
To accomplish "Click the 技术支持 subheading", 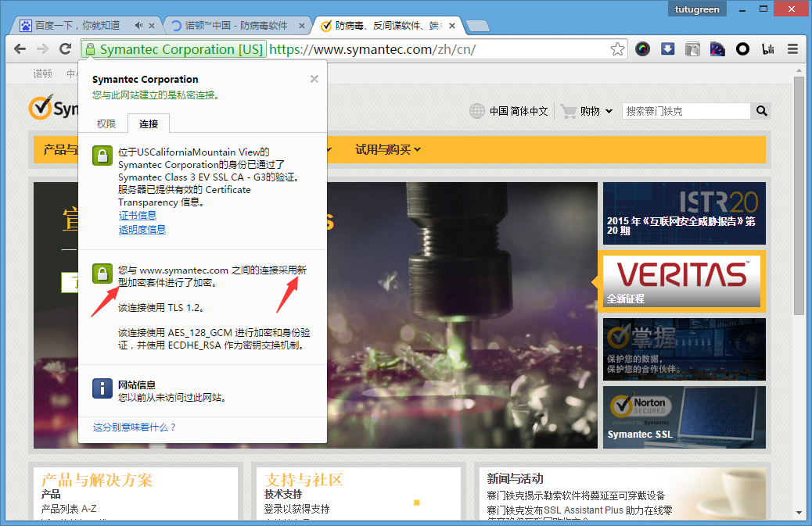I will 283,495.
